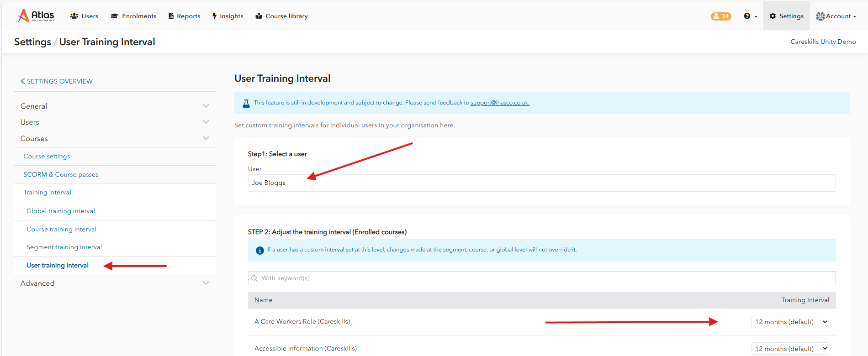
Task: Click the Insights lightning bolt icon
Action: point(215,16)
